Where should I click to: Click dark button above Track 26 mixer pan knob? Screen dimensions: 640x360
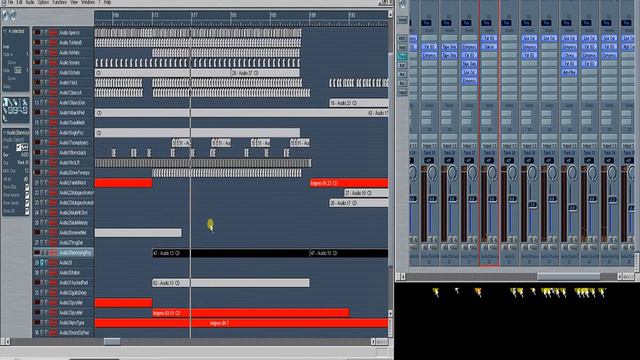coord(449,160)
